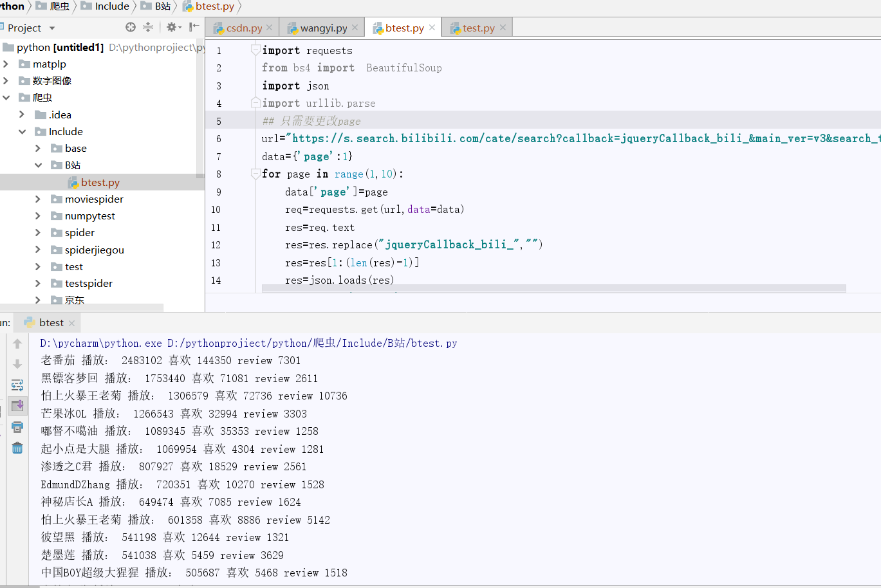Hide the Project tool window
Image resolution: width=881 pixels, height=588 pixels.
tap(194, 27)
